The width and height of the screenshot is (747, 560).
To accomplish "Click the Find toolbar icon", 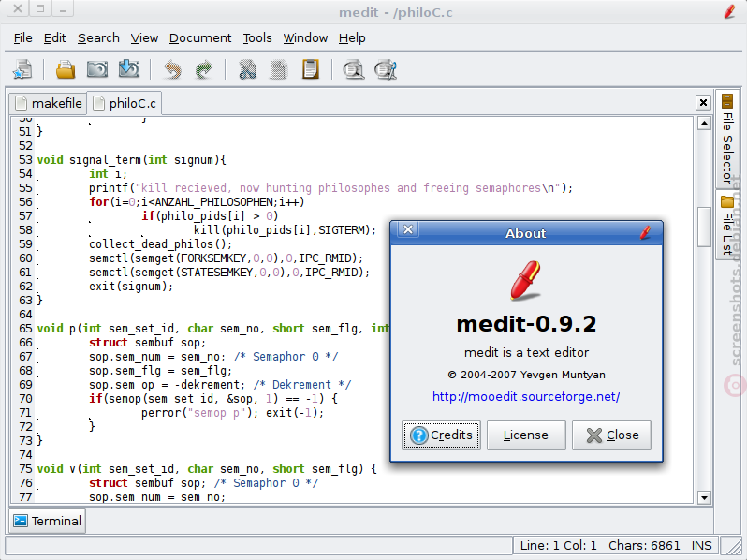I will point(354,69).
